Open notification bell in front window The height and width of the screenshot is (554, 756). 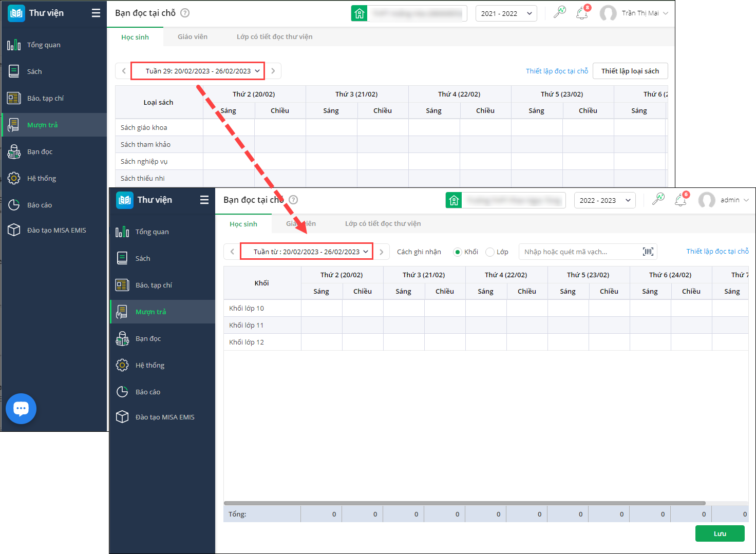(681, 200)
